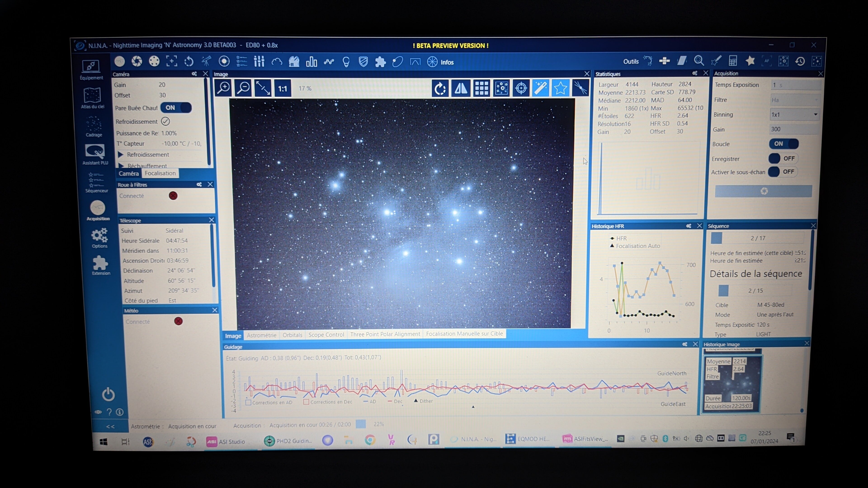Viewport: 868px width, 488px height.
Task: Toggle the Pare Buée Chauf switch
Action: [x=176, y=108]
